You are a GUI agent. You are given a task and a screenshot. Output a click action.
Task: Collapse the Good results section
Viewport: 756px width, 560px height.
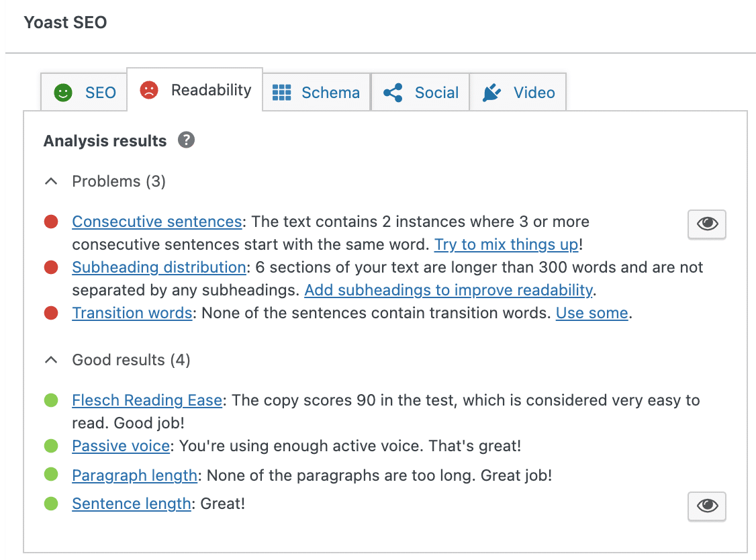pyautogui.click(x=52, y=359)
